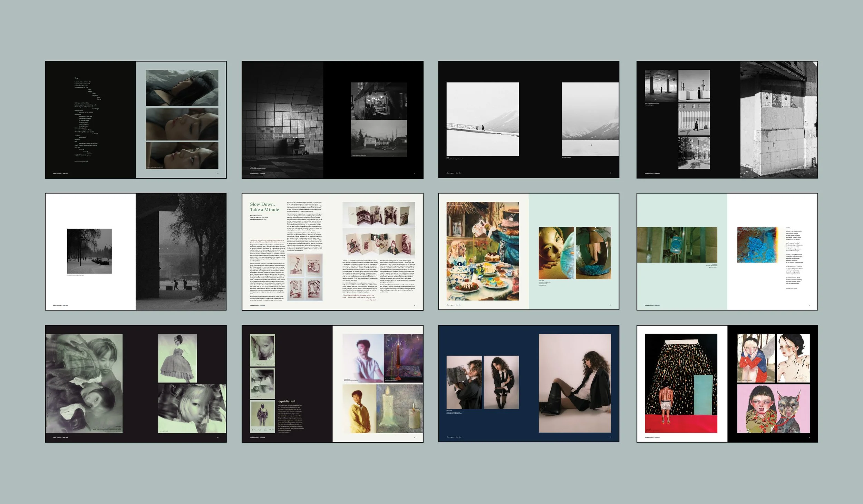Image resolution: width=863 pixels, height=504 pixels.
Task: Select the woman gazing at fishbowl photo
Action: (556, 253)
